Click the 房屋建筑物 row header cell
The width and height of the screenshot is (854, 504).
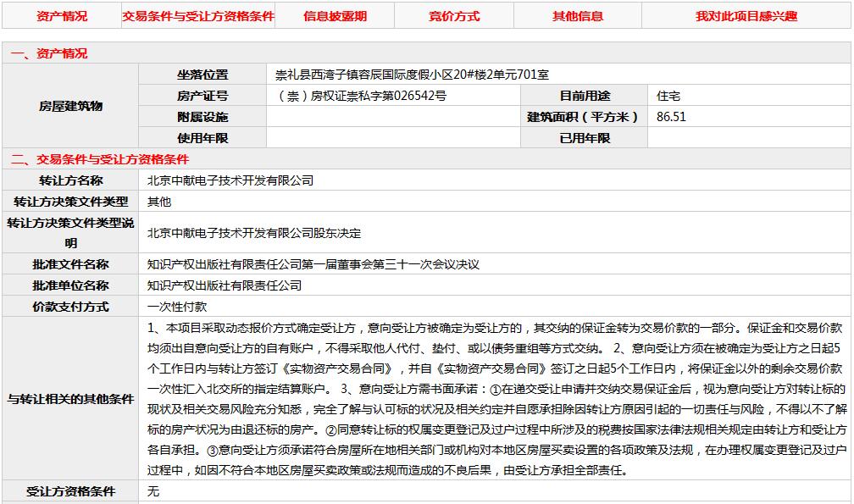(x=70, y=106)
